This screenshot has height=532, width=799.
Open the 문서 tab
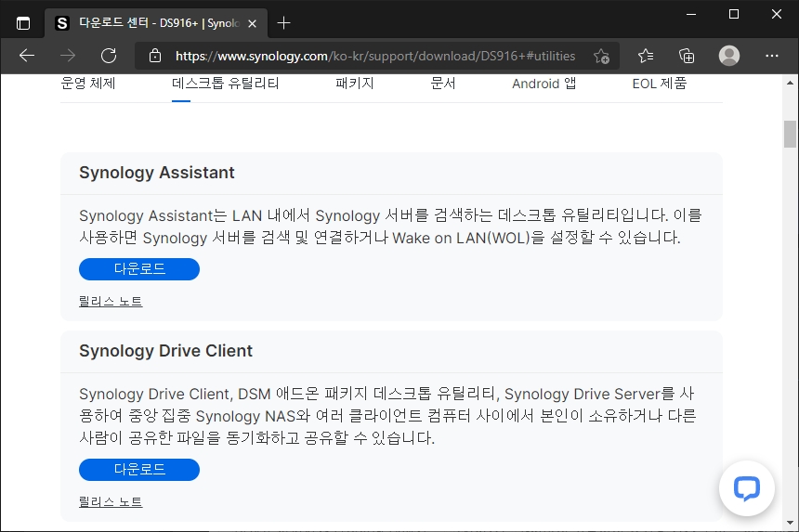pyautogui.click(x=443, y=84)
